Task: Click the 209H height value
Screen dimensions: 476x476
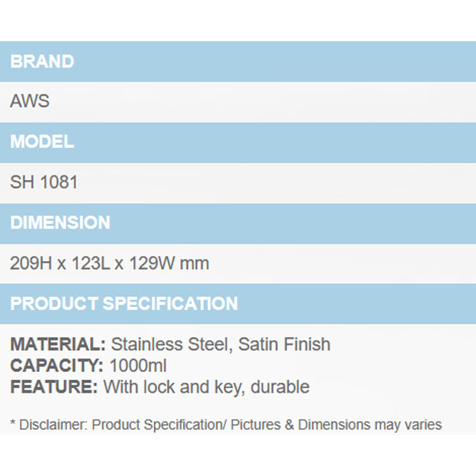Action: 29,263
